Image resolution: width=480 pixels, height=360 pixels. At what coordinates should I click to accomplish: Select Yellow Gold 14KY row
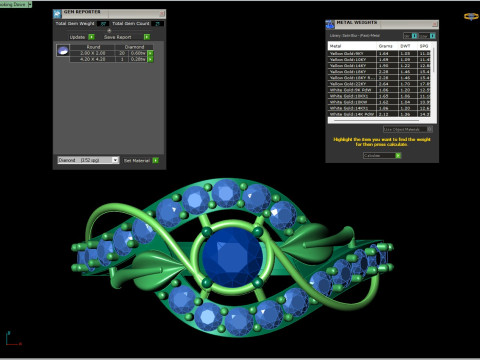[379, 66]
